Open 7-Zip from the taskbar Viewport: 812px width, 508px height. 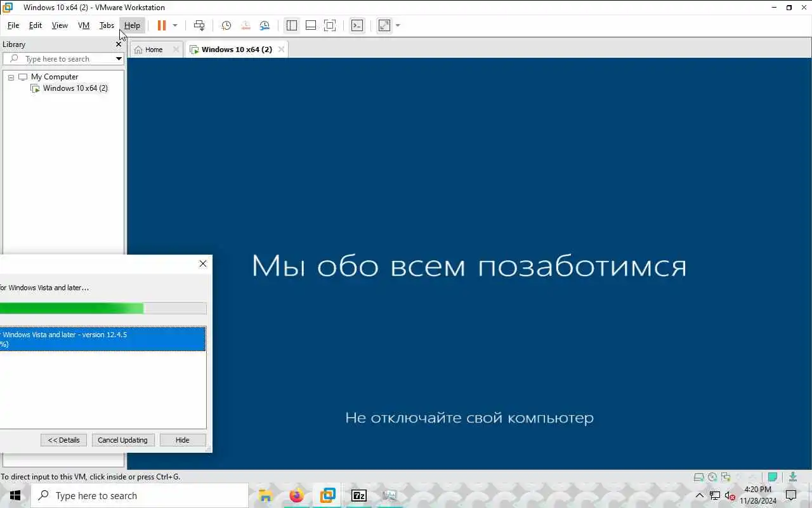(358, 496)
